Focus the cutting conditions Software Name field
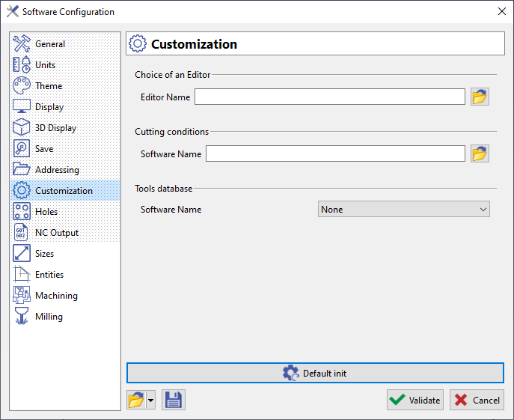Viewport: 514px width, 420px height. tap(335, 153)
